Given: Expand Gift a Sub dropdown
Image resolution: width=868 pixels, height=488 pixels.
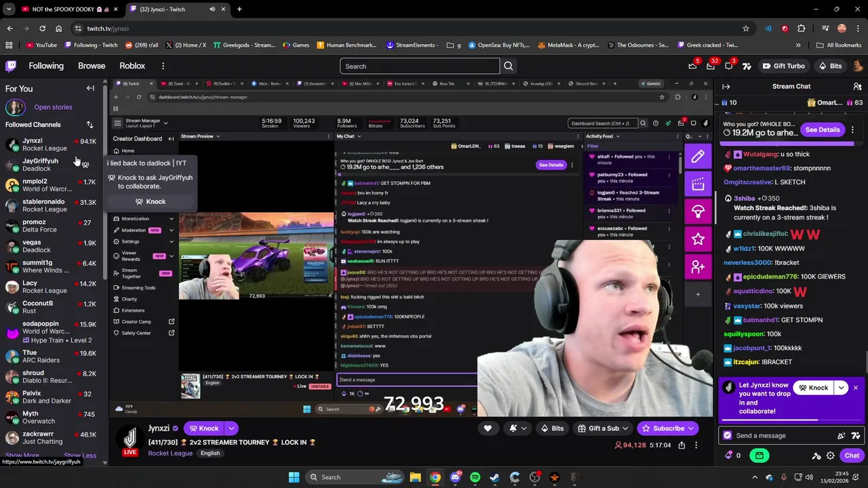Looking at the screenshot, I should [x=625, y=428].
